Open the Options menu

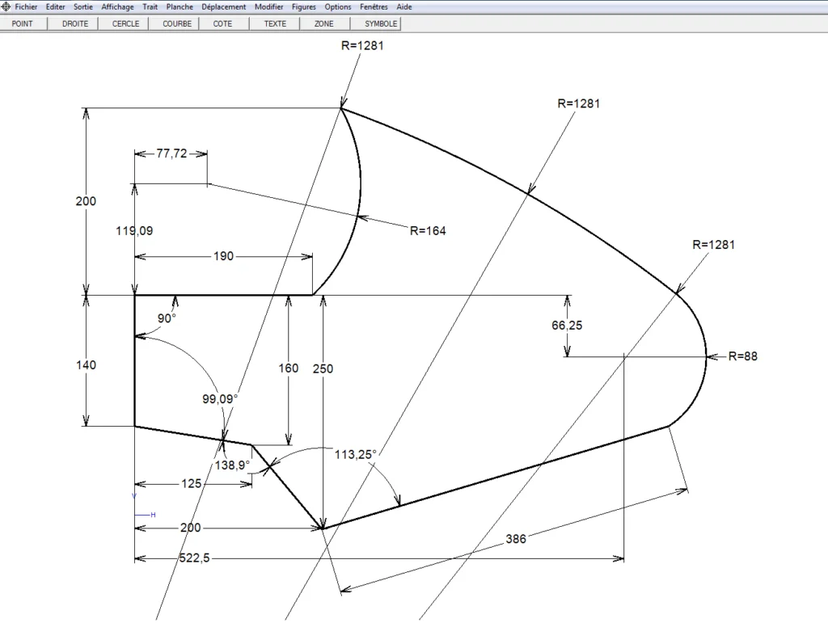338,6
